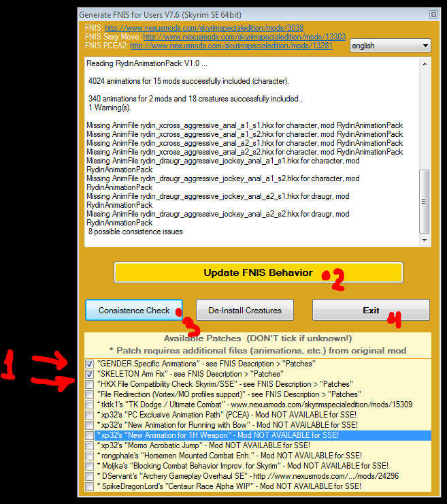Exit the FNIS generator
The width and height of the screenshot is (447, 504).
pyautogui.click(x=371, y=310)
